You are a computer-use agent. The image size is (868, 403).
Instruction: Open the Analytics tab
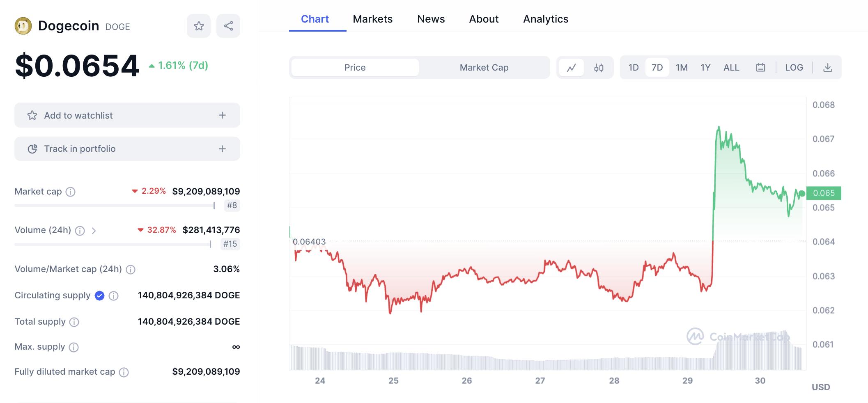pyautogui.click(x=546, y=19)
